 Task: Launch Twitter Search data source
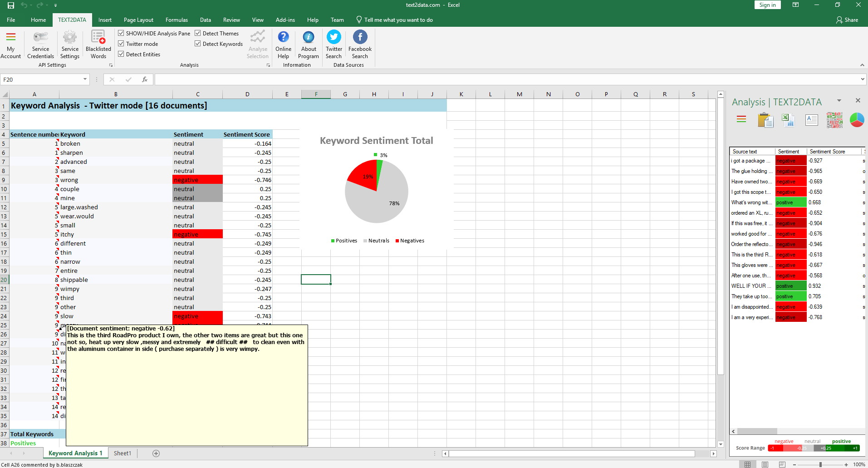click(334, 44)
